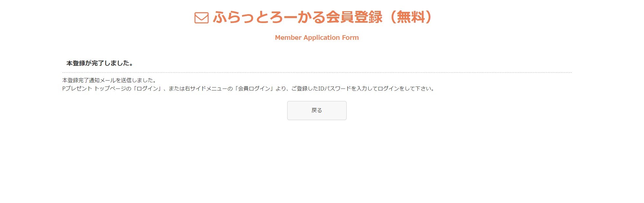Click the 会員登録 text in the title
The image size is (644, 203).
coord(354,17)
